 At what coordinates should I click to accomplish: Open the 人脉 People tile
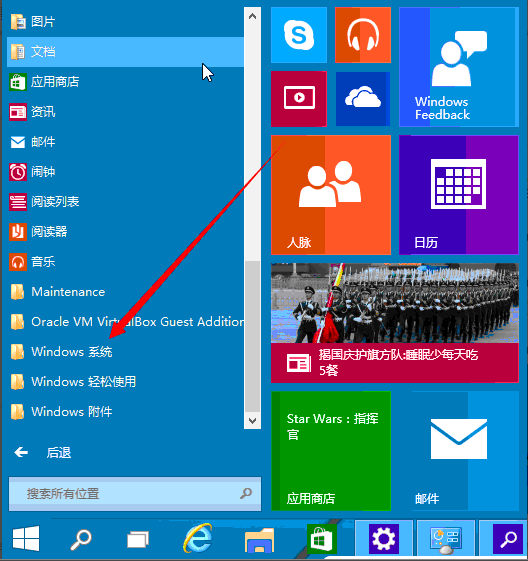[x=331, y=195]
